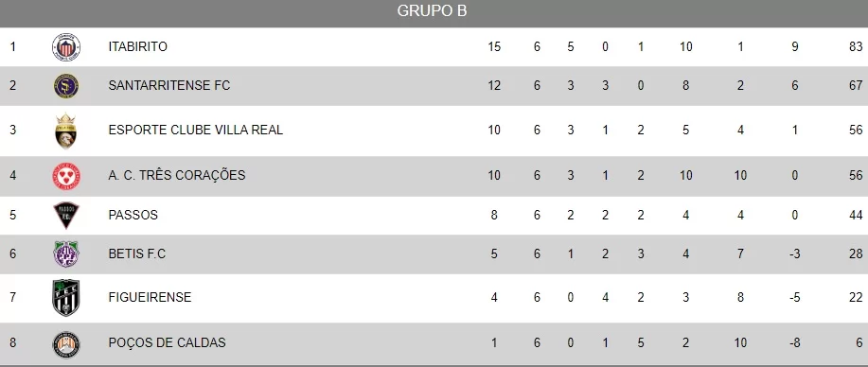Select the Esporte Clube Villa Real crest
This screenshot has height=367, width=868.
pyautogui.click(x=66, y=131)
